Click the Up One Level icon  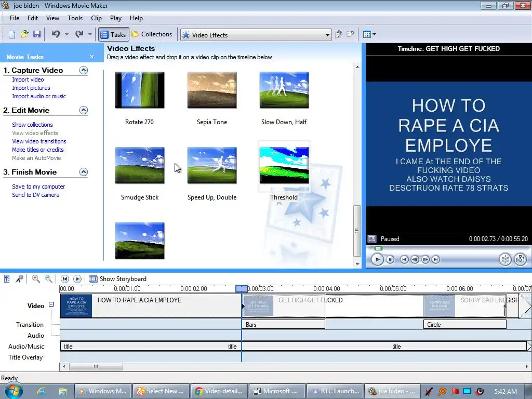tap(338, 34)
